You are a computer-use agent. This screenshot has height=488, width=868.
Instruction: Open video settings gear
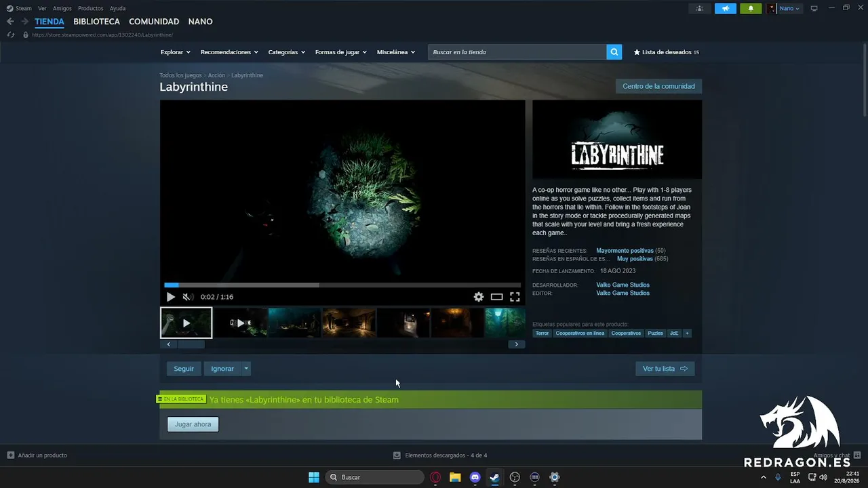[479, 297]
